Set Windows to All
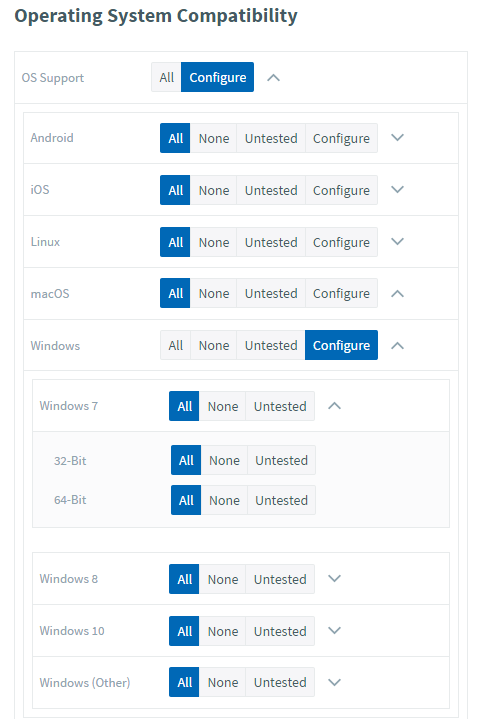This screenshot has width=479, height=719. tap(176, 345)
